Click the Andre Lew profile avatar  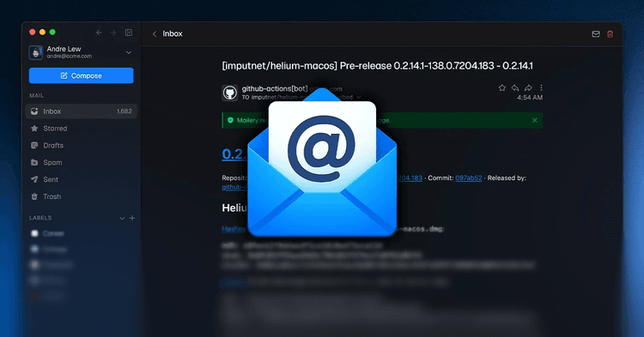click(x=36, y=52)
